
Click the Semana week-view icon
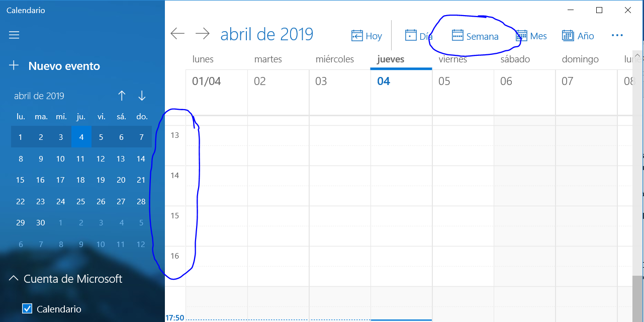tap(457, 36)
